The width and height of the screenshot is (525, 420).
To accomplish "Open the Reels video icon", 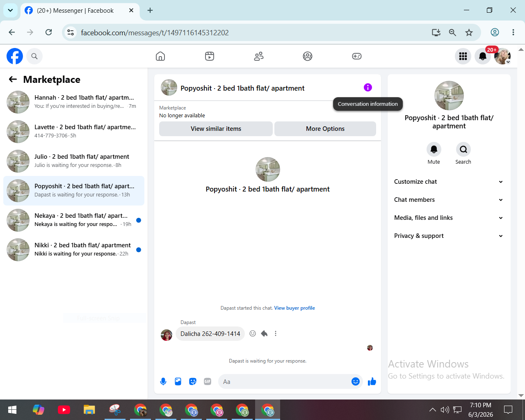I will [210, 56].
